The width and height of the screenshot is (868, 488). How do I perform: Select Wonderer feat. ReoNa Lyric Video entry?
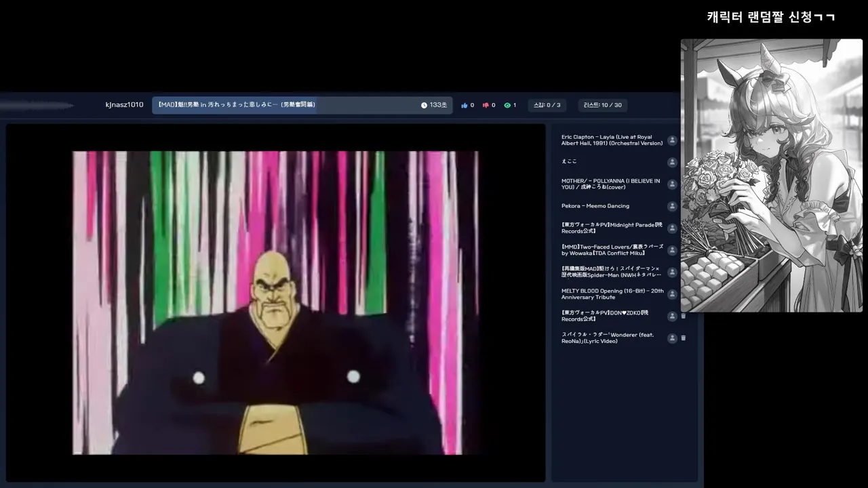607,338
